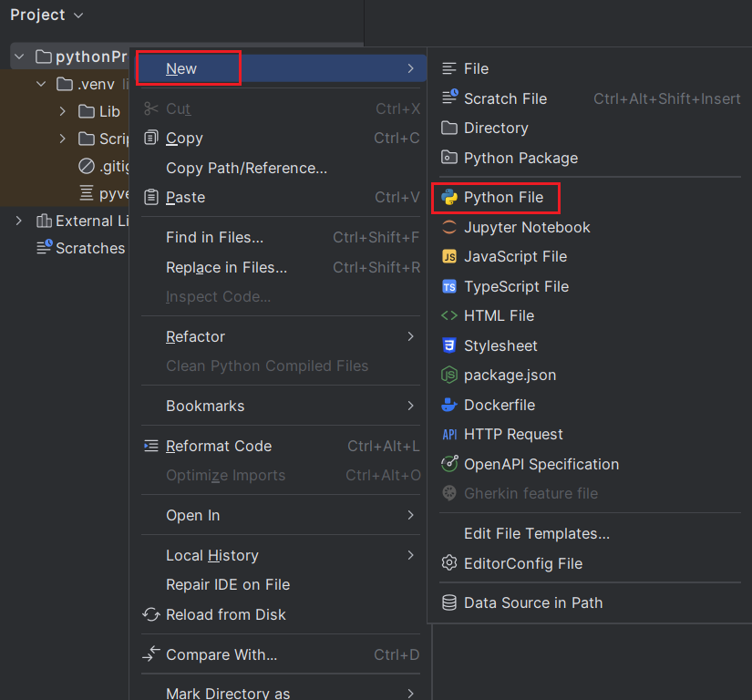The width and height of the screenshot is (752, 700).
Task: Select the JavaScript File icon
Action: point(449,257)
